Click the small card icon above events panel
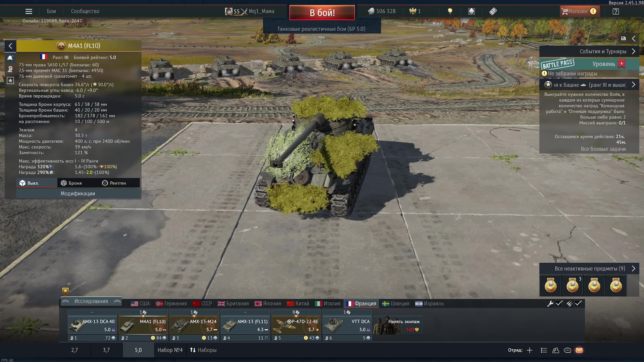Image resolution: width=644 pixels, height=362 pixels. click(x=623, y=38)
